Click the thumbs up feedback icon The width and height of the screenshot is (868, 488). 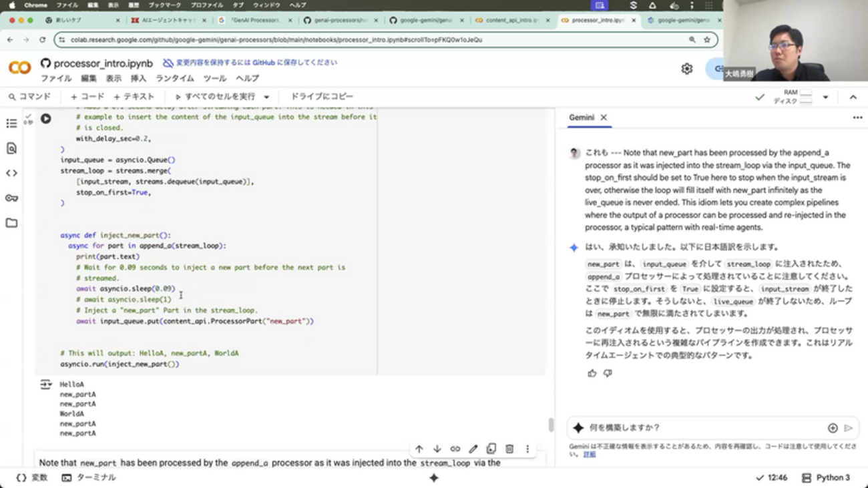click(592, 374)
